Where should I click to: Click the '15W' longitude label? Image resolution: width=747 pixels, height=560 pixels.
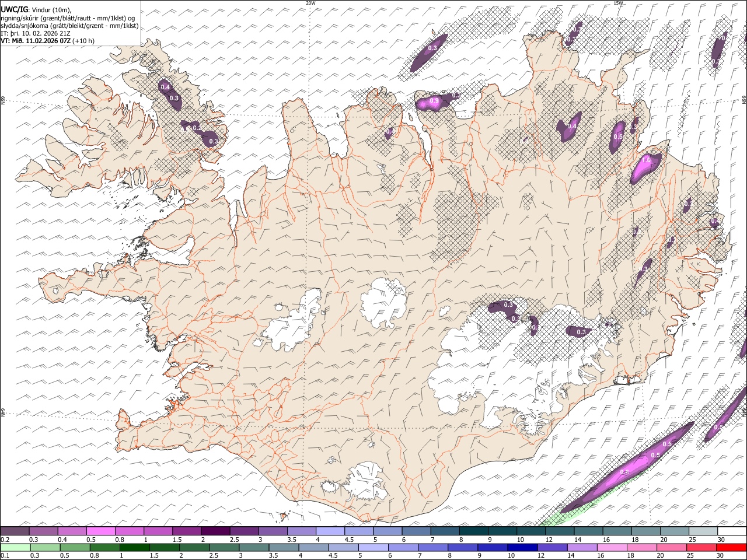coord(618,3)
